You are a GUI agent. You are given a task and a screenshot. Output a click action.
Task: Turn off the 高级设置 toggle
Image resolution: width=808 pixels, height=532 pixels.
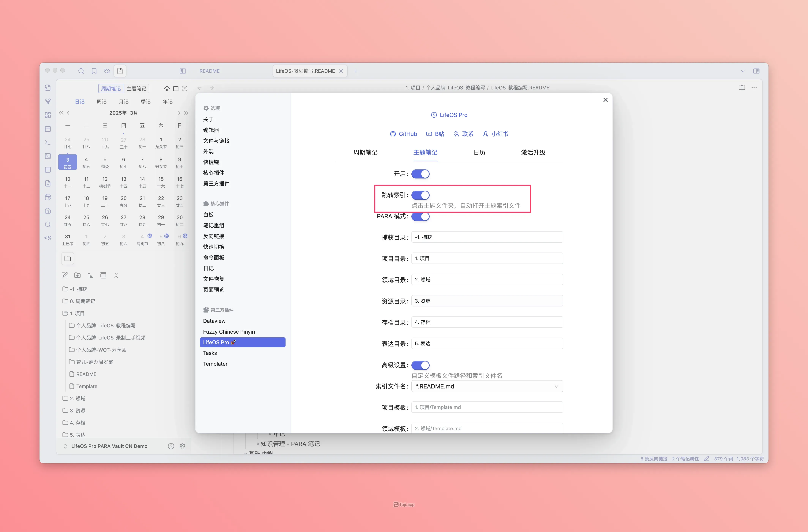420,365
